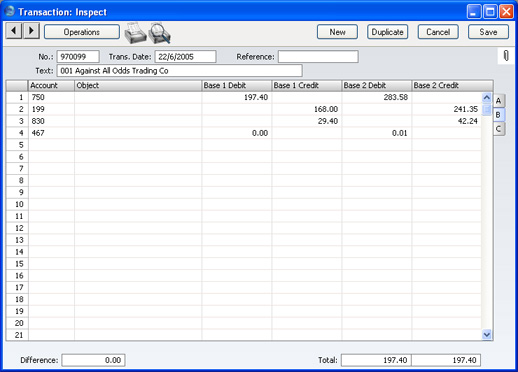Open print preview magnifier icon
The image size is (518, 372).
click(x=159, y=33)
